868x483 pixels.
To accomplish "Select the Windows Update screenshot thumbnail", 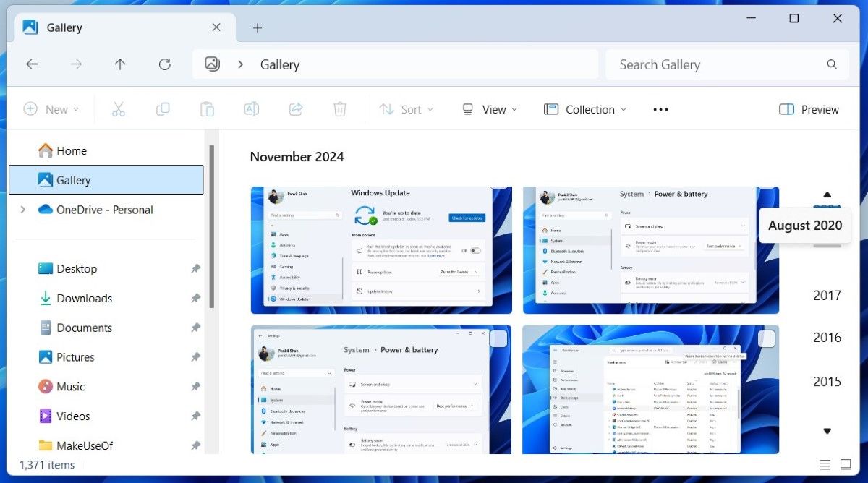I will 381,250.
